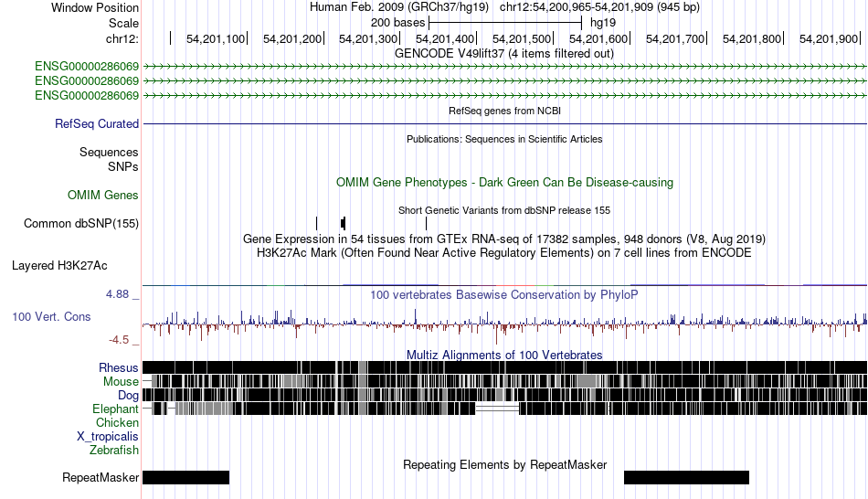
Task: Click the 200 bases scale bar
Action: (x=505, y=23)
